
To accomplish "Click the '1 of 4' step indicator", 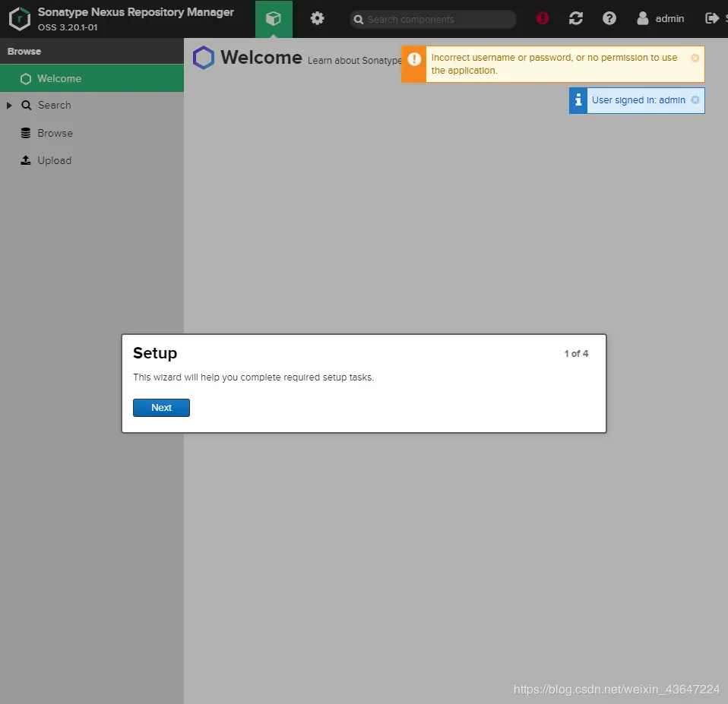I will (x=576, y=354).
